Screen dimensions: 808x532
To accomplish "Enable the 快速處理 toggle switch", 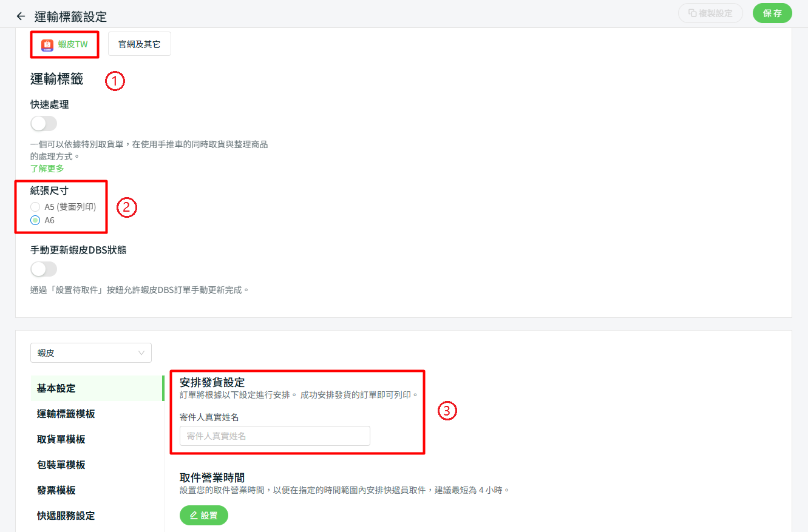I will click(44, 124).
